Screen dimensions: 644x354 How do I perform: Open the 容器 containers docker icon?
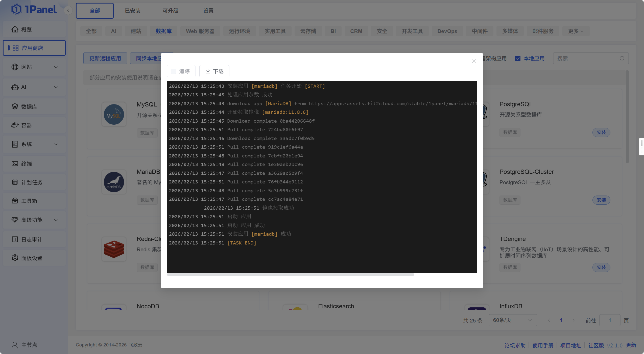click(x=15, y=125)
